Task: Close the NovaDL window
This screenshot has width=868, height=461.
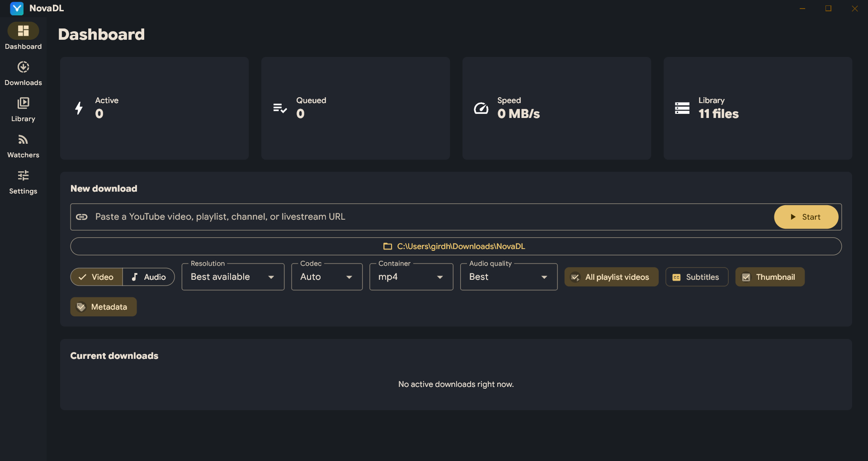Action: tap(854, 8)
